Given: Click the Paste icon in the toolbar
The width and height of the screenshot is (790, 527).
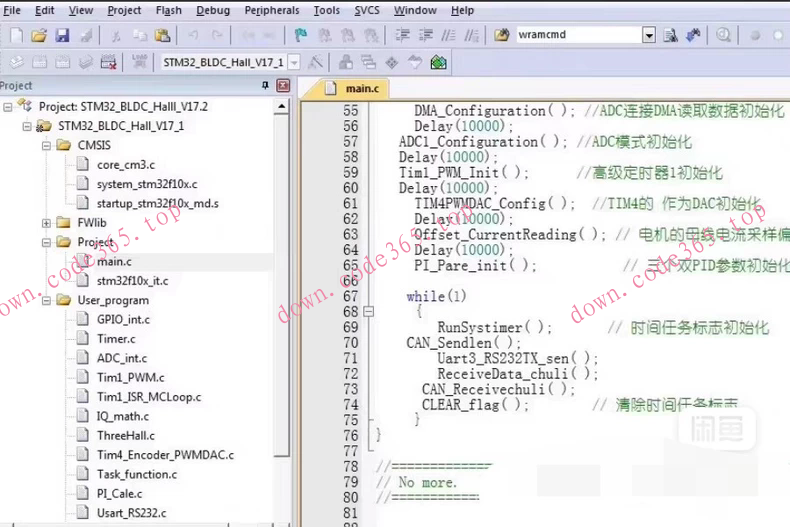Looking at the screenshot, I should (x=164, y=35).
